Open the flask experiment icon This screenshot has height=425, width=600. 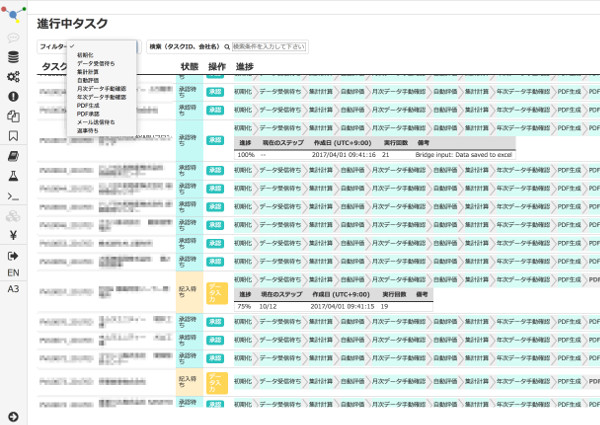coord(13,176)
